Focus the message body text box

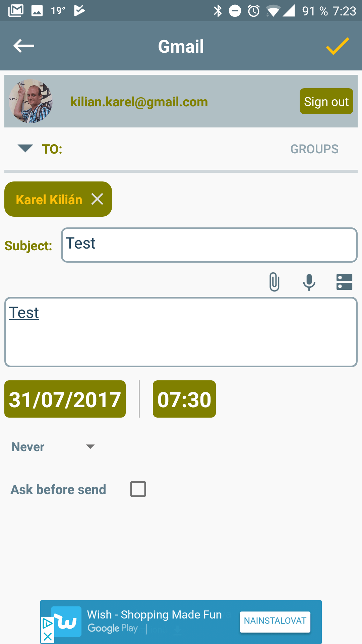point(181,332)
